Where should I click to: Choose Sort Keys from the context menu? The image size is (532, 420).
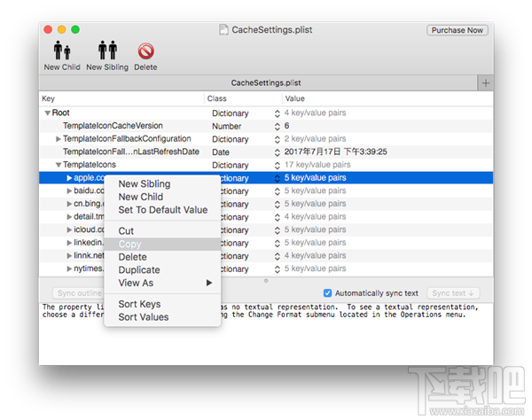coord(162,305)
